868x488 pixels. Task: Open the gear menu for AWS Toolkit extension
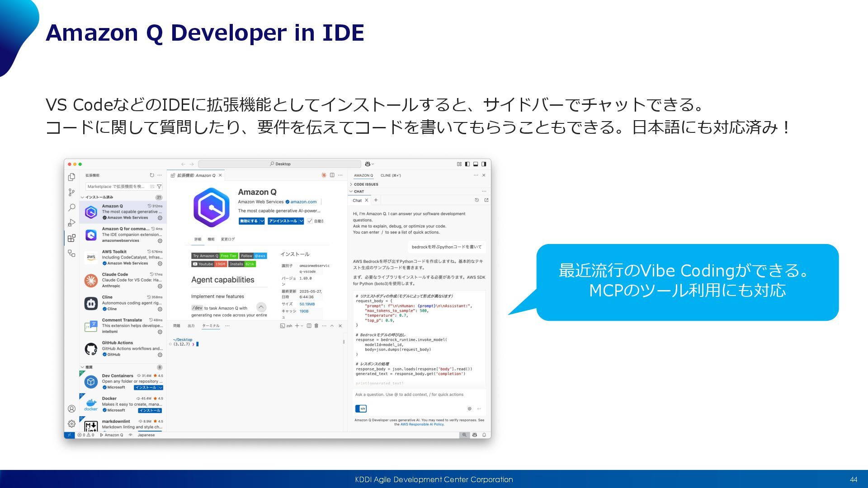click(x=160, y=263)
